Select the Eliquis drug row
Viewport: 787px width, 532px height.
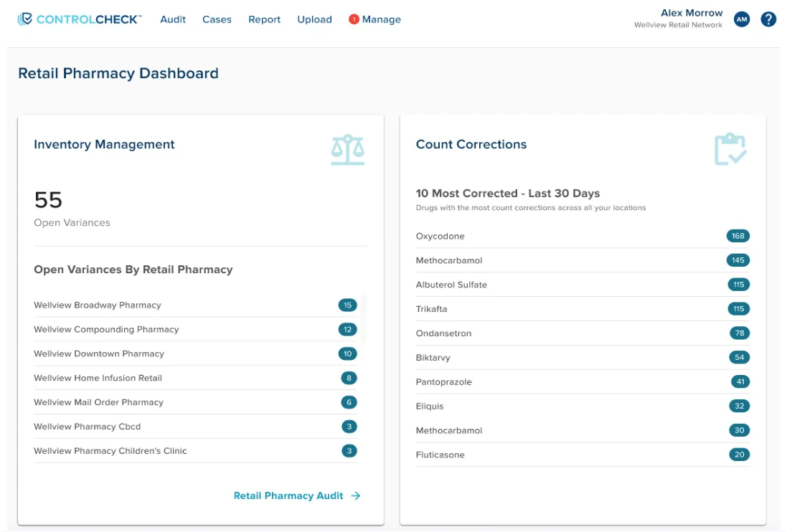point(583,406)
